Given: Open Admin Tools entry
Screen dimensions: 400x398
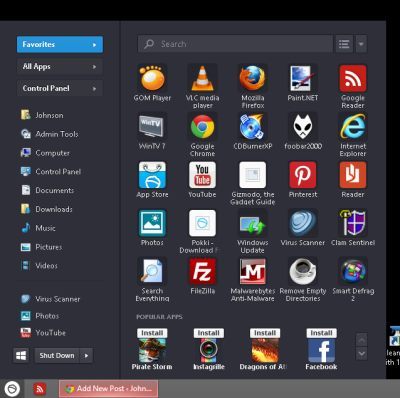Looking at the screenshot, I should [x=49, y=134].
